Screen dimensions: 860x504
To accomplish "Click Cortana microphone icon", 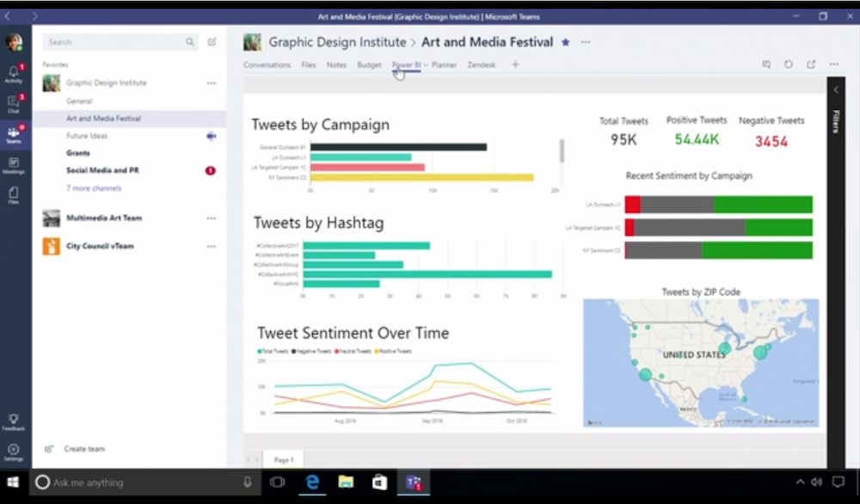I will pyautogui.click(x=248, y=482).
